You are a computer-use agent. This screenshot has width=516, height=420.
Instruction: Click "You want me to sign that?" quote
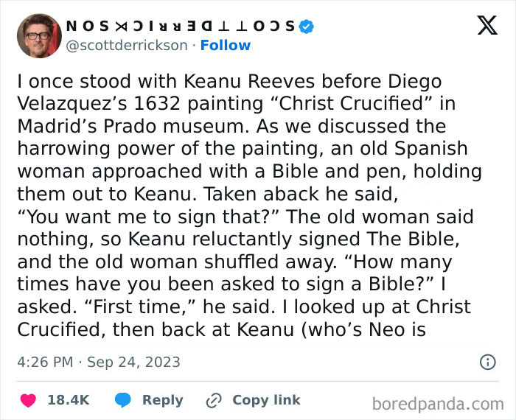154,218
